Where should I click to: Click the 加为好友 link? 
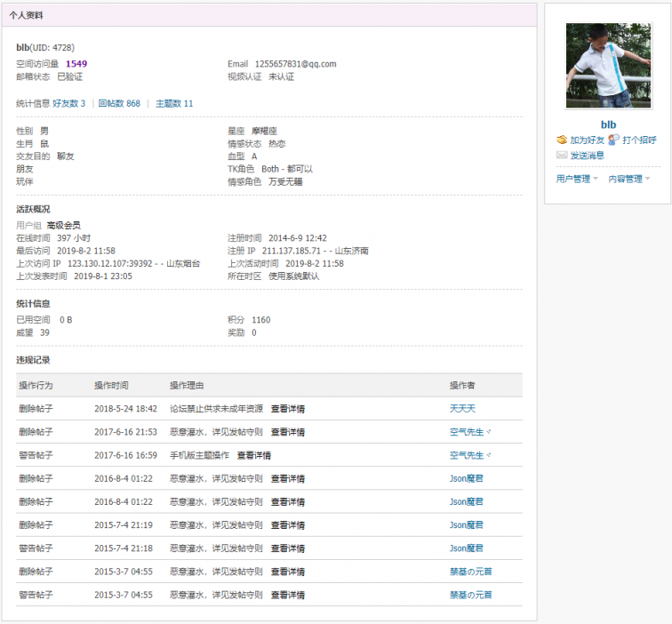tap(587, 140)
